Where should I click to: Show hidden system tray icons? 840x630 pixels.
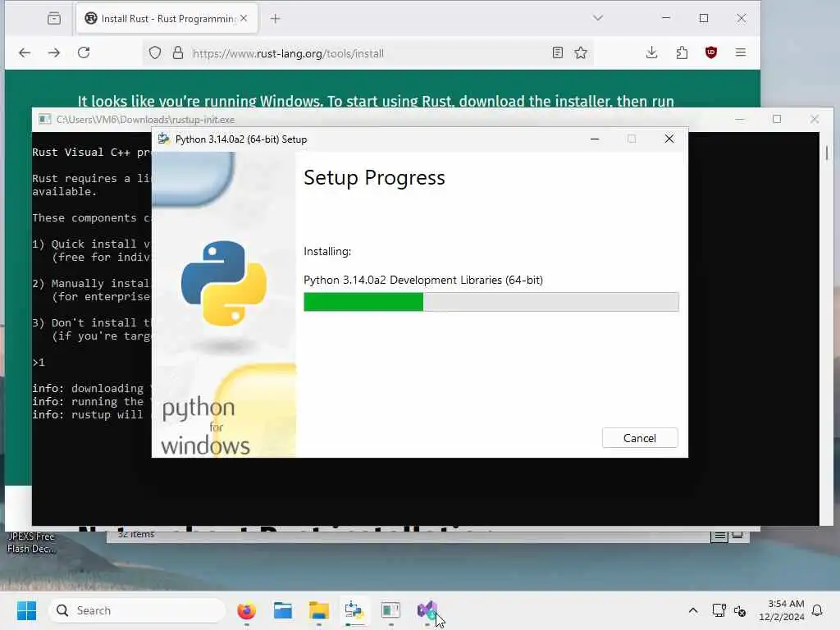point(692,610)
